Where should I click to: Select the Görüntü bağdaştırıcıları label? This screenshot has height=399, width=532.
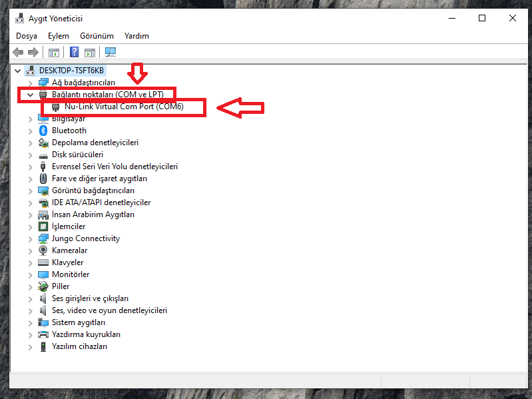click(x=93, y=191)
